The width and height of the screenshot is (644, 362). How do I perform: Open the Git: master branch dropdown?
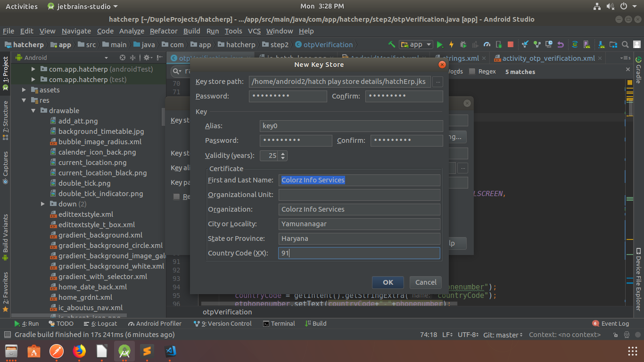point(503,335)
